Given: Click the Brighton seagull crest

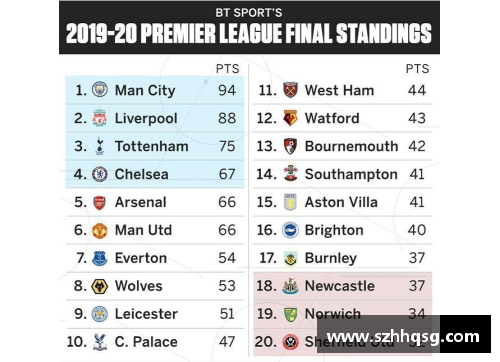Looking at the screenshot, I should point(290,230).
